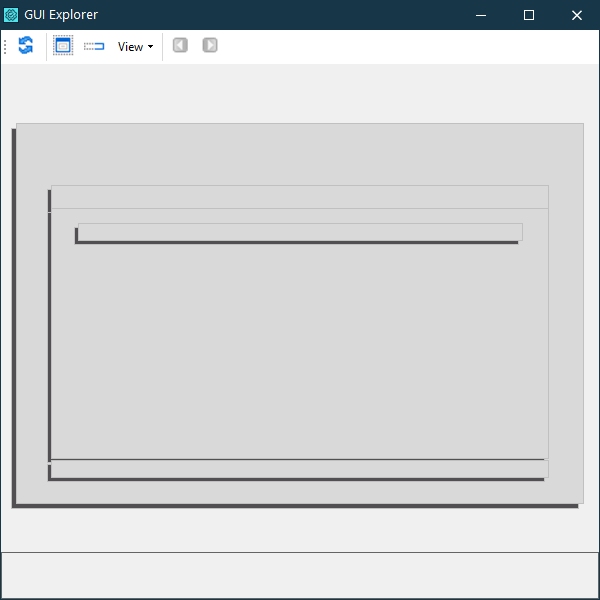Select the wide inner bar in the preview
The width and height of the screenshot is (600, 600).
[x=300, y=232]
